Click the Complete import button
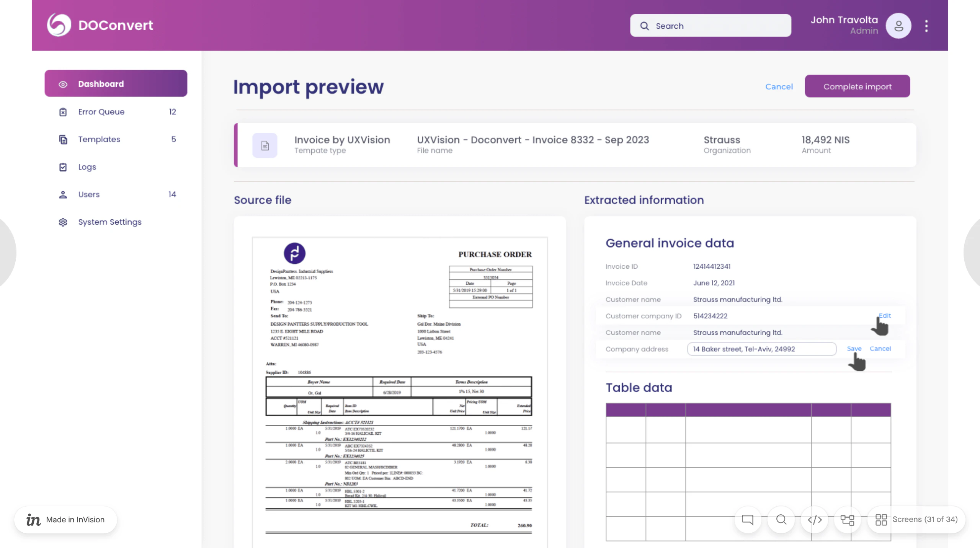Image resolution: width=980 pixels, height=548 pixels. tap(857, 86)
